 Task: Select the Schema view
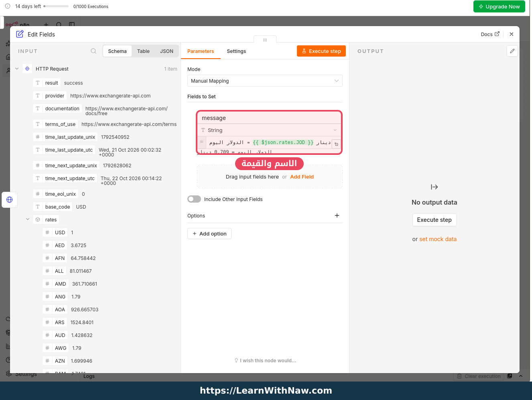117,51
